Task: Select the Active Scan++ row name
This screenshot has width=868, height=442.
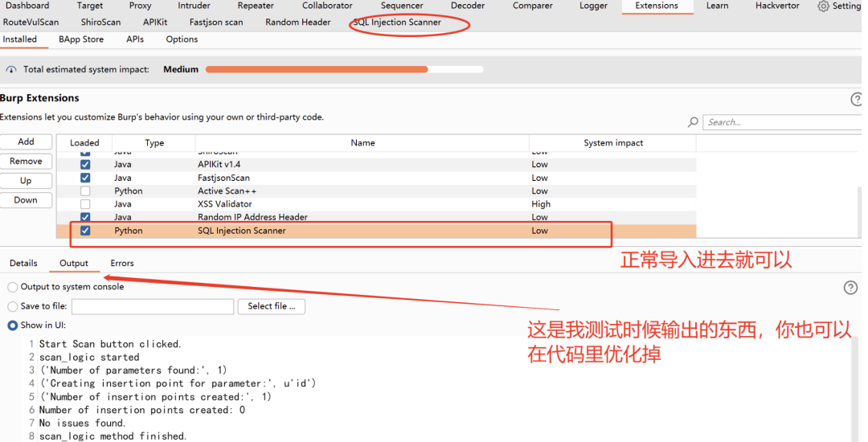Action: [x=227, y=190]
